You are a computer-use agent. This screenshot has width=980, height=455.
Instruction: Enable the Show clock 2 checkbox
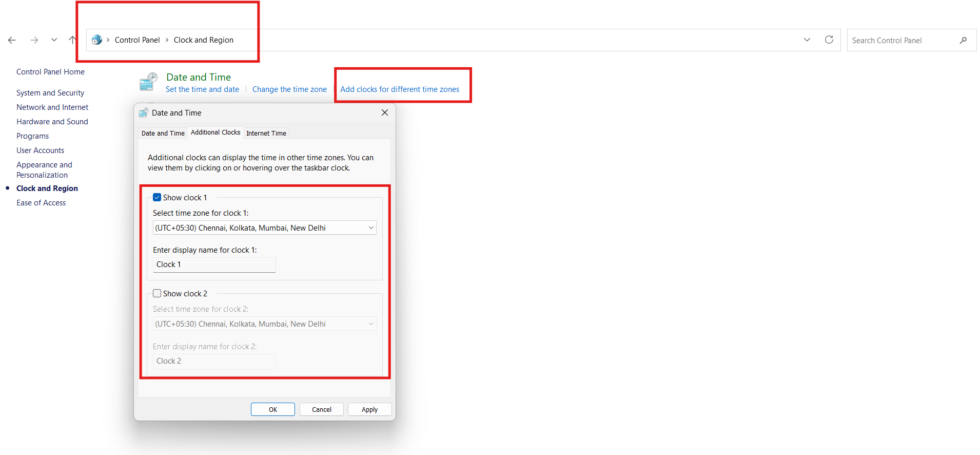tap(157, 294)
